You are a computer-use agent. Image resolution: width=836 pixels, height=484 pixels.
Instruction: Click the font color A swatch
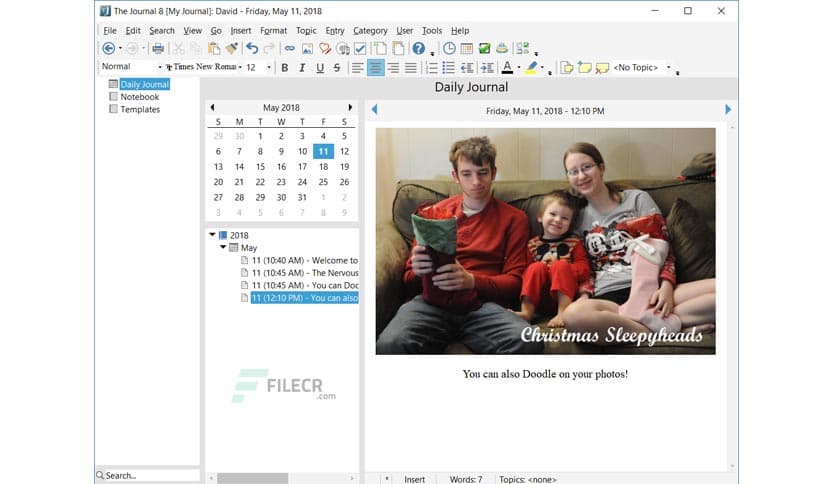click(508, 68)
